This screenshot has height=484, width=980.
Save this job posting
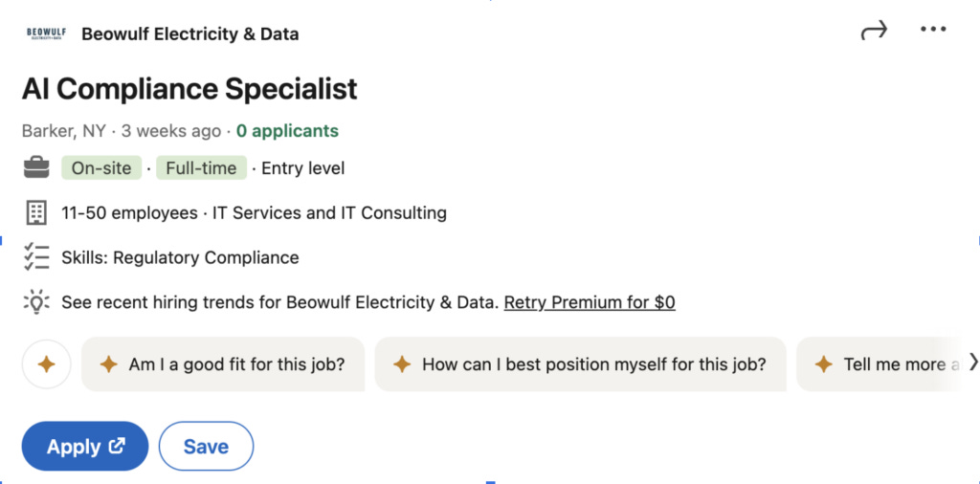coord(207,447)
